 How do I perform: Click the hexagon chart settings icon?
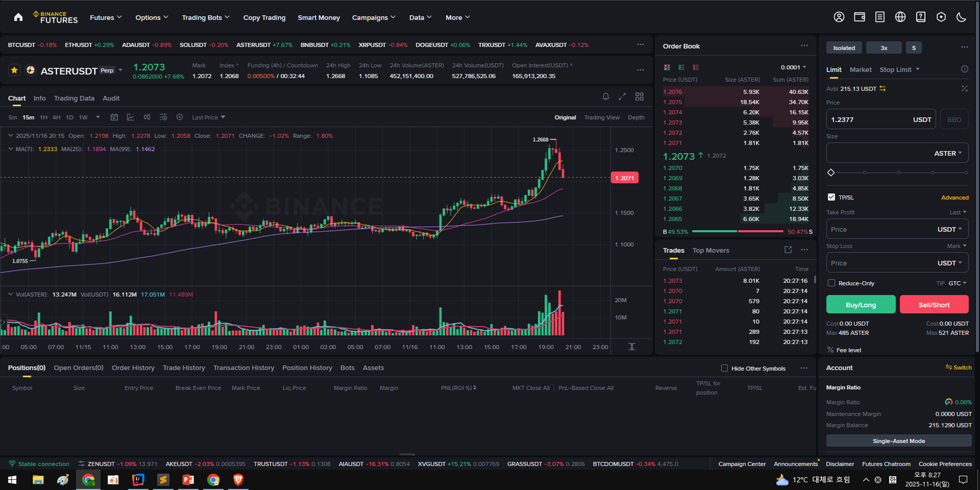[179, 117]
